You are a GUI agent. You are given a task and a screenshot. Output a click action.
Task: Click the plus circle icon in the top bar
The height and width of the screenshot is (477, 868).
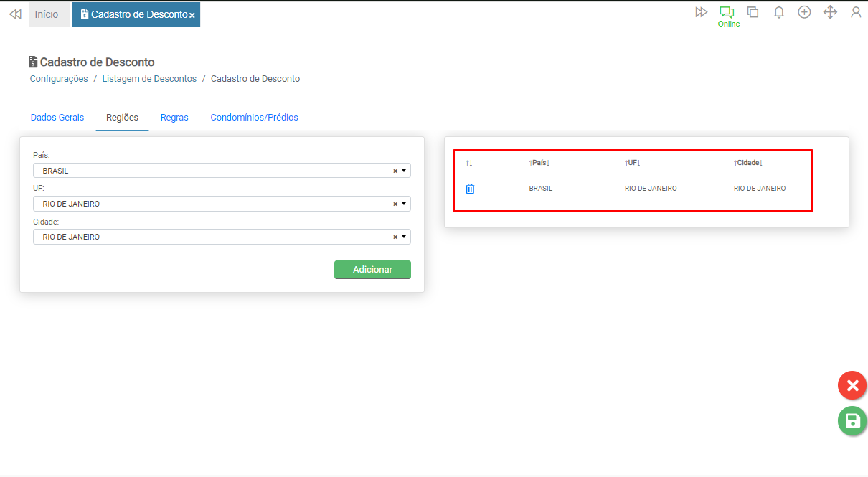coord(804,12)
